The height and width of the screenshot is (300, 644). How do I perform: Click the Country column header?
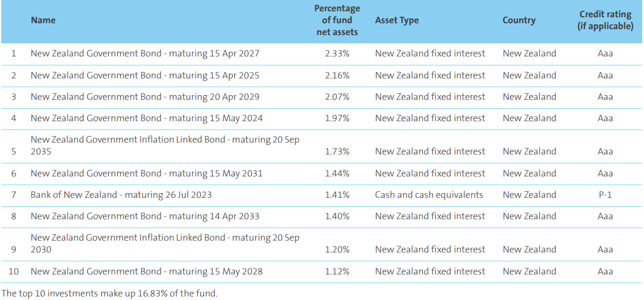519,20
